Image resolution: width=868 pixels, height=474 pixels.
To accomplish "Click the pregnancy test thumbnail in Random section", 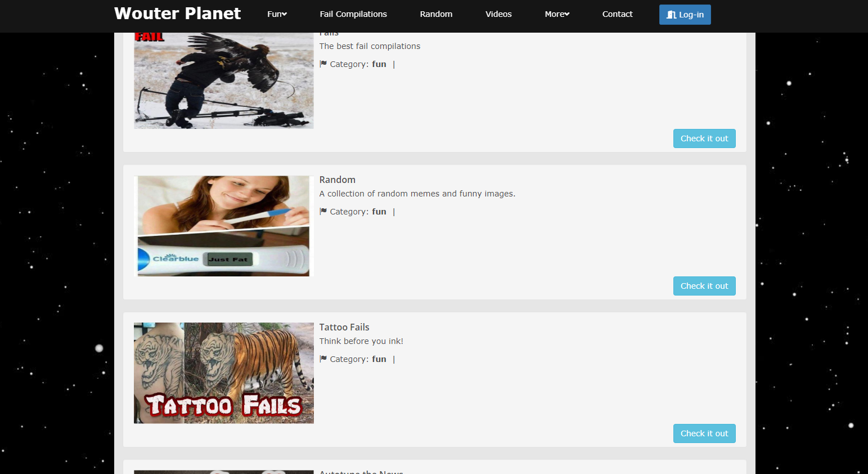I will point(223,226).
